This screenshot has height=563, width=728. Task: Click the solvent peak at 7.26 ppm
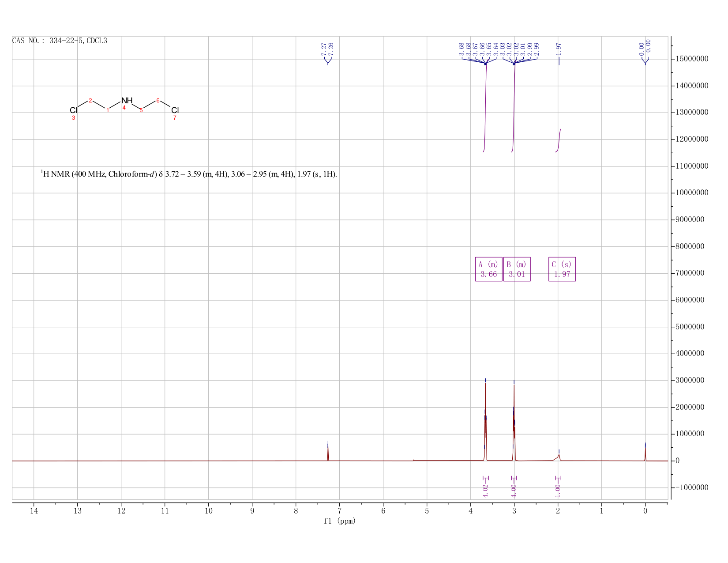[328, 451]
